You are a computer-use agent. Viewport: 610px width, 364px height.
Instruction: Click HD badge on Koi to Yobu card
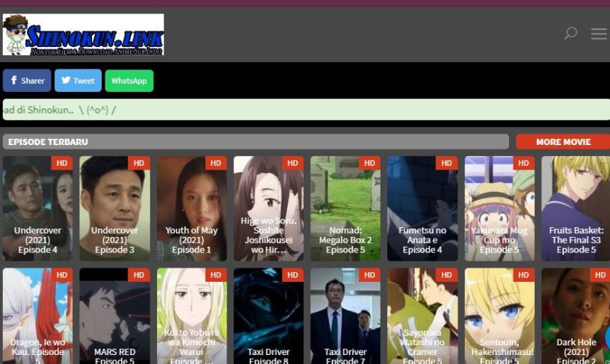[216, 275]
